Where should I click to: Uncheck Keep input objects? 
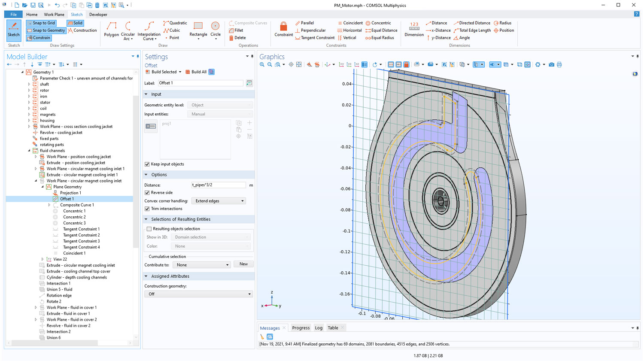pos(147,164)
